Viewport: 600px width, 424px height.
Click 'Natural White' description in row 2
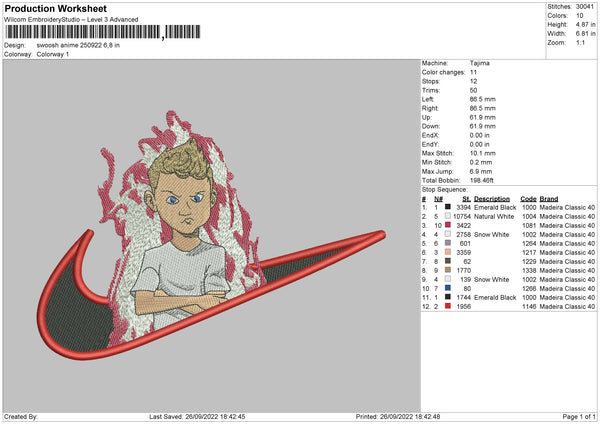[x=494, y=217]
